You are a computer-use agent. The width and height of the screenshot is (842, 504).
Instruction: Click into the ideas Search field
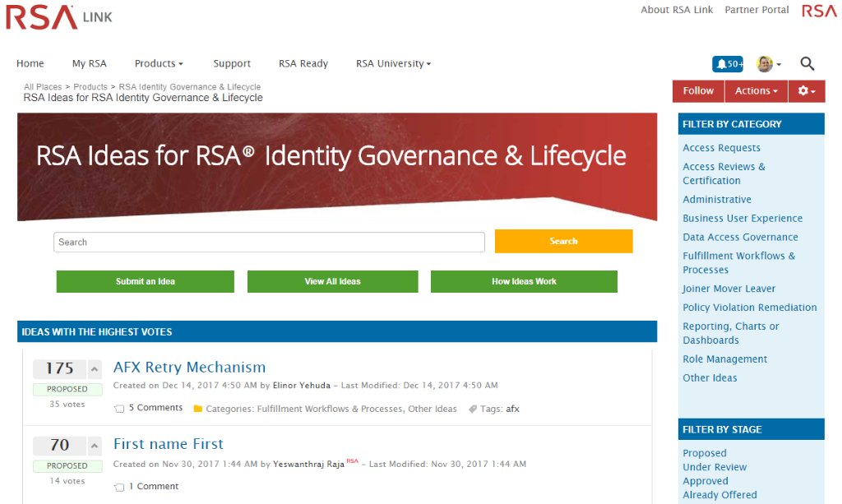269,242
